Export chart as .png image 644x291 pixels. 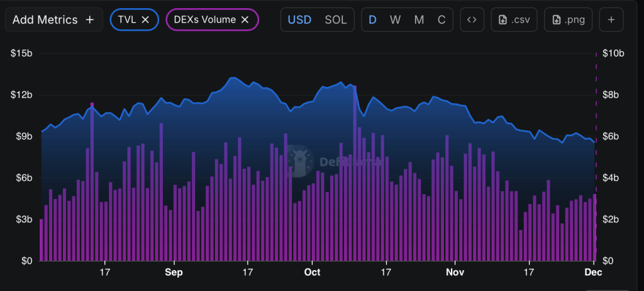(567, 20)
